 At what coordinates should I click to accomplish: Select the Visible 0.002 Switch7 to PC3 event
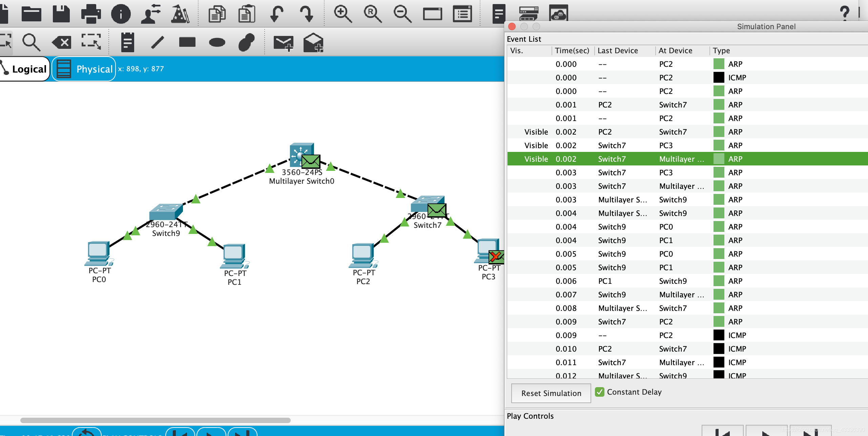(x=687, y=145)
